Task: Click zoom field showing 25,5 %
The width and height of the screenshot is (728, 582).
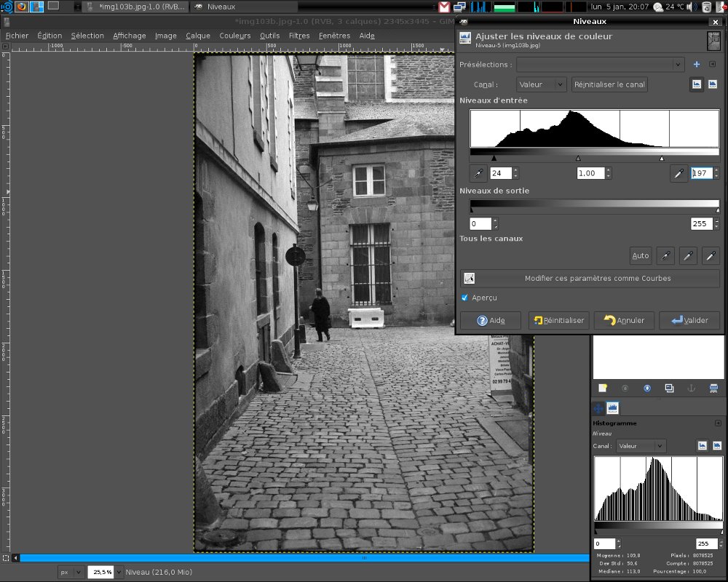Action: pos(101,573)
